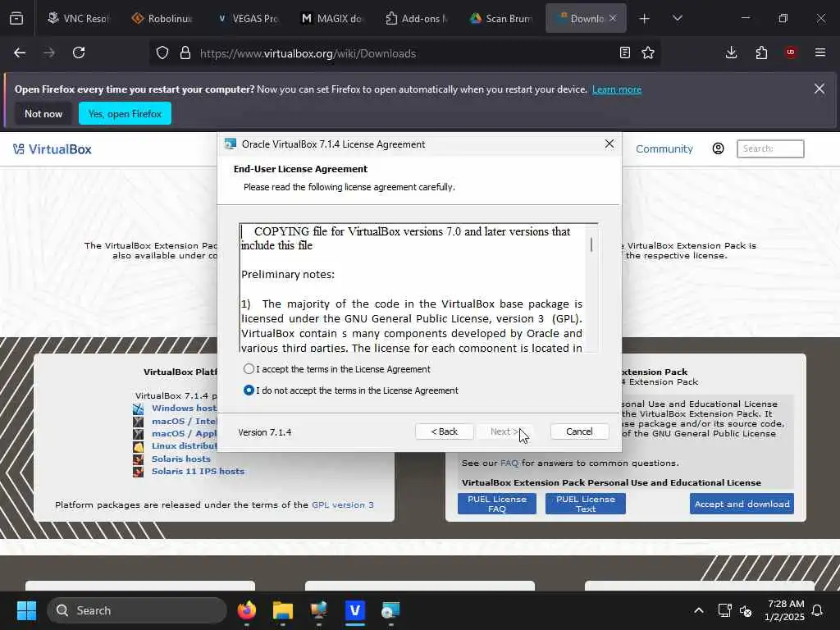Open the Windows hosts download link
This screenshot has width=840, height=630.
pyautogui.click(x=184, y=409)
